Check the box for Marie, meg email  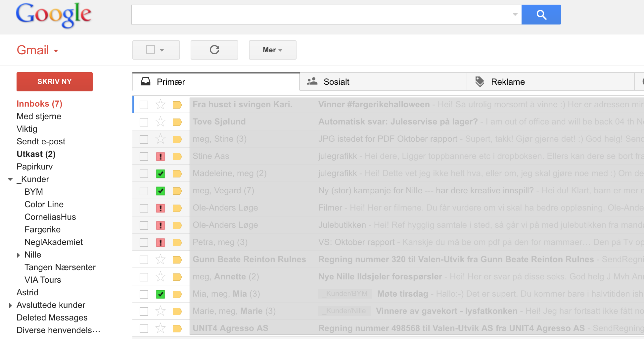coord(144,312)
